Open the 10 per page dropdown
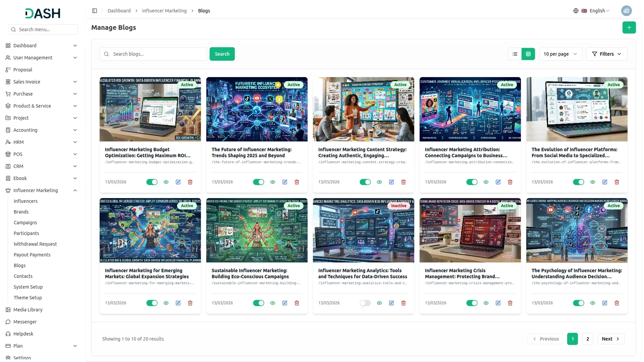The image size is (644, 362). 560,54
